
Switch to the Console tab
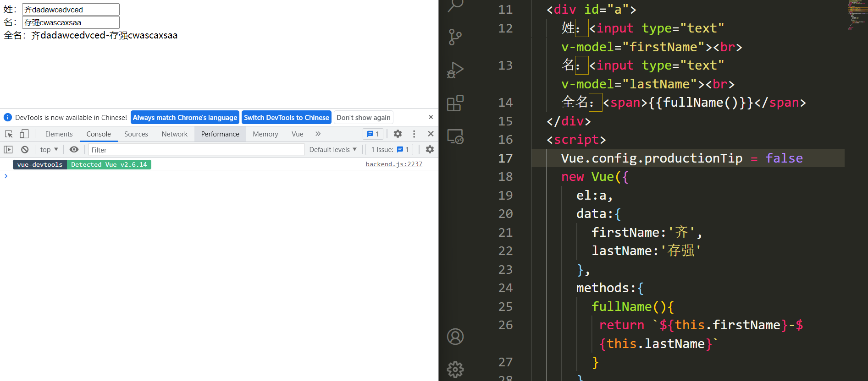(99, 134)
